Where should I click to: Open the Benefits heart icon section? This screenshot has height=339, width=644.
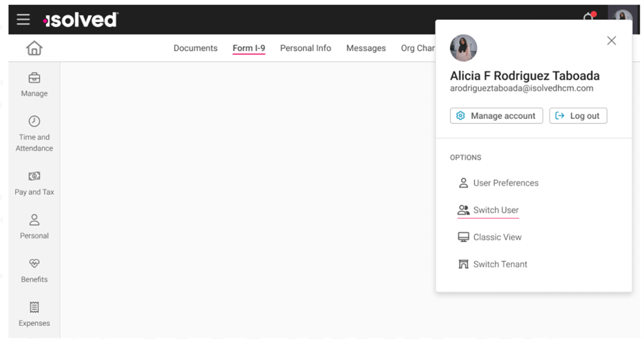click(34, 270)
